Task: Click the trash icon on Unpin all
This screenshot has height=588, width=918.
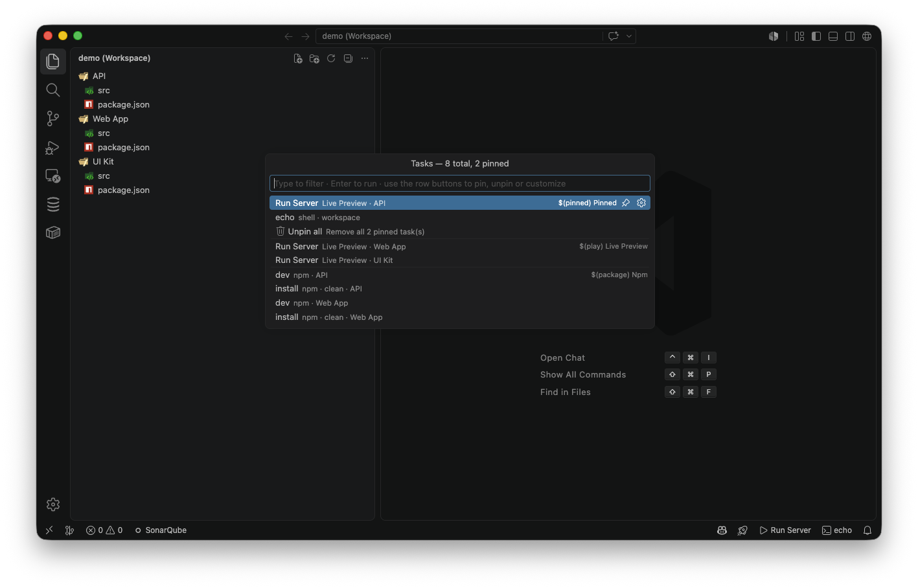Action: 281,231
